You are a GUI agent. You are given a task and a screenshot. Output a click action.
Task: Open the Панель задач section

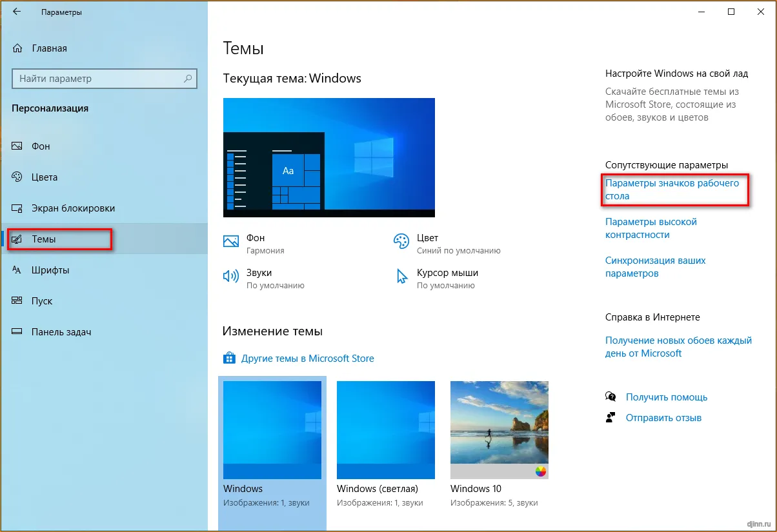point(61,331)
